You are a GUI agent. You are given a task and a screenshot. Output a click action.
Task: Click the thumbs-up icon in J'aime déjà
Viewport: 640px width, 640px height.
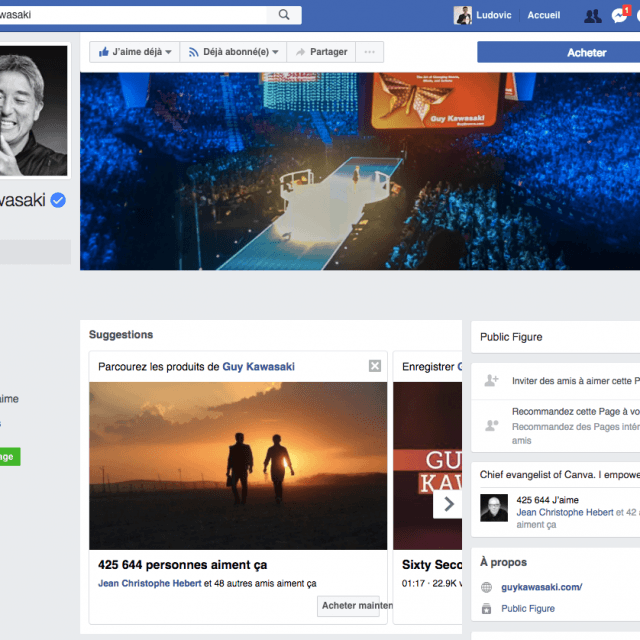coord(104,51)
